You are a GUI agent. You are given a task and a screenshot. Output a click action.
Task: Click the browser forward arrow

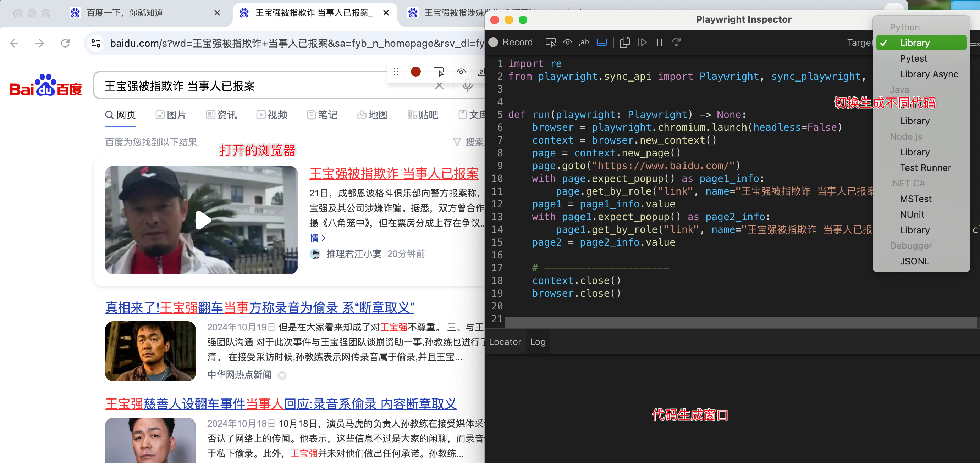click(x=40, y=43)
